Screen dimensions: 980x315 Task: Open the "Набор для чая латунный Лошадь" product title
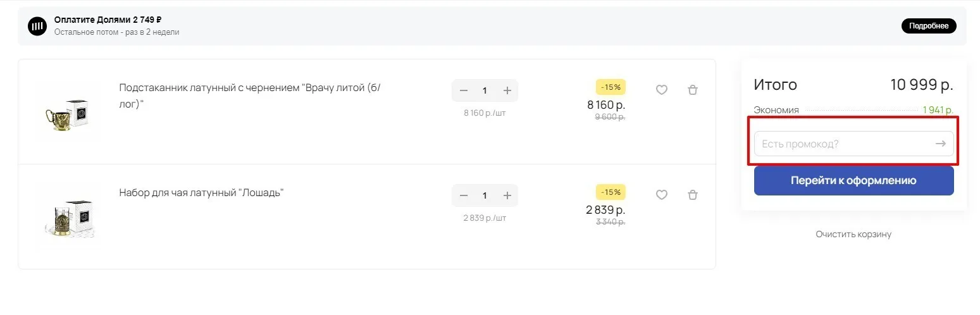[x=201, y=192]
